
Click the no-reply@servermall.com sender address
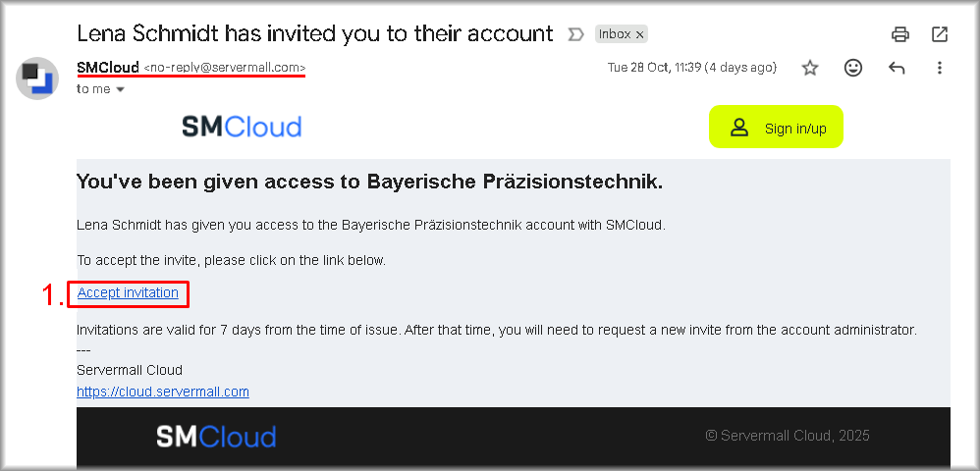(x=225, y=68)
